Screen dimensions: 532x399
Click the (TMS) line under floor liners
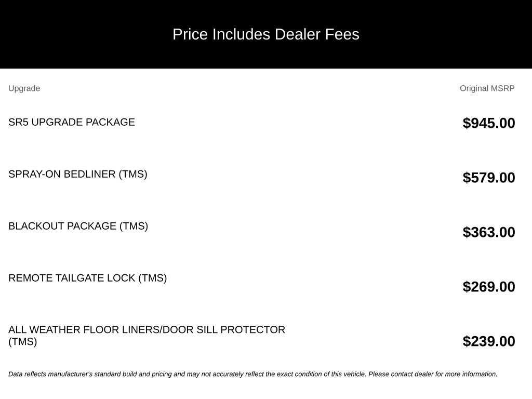click(23, 342)
